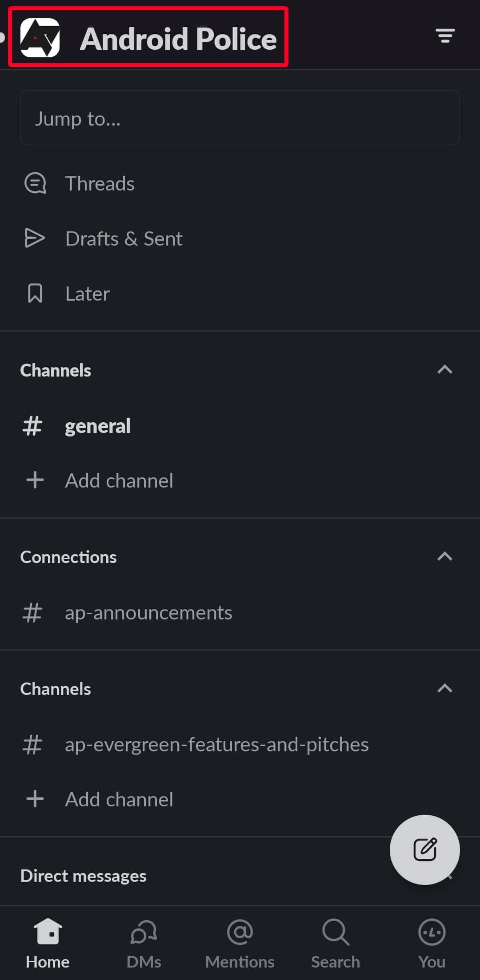Collapse the first Channels section chevron
Viewport: 480px width, 980px height.
click(x=444, y=370)
